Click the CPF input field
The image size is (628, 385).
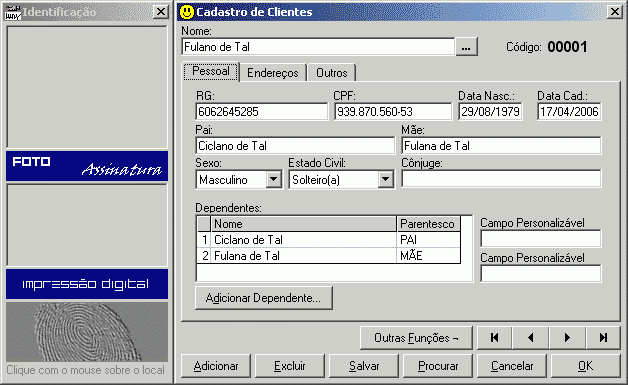pos(393,111)
